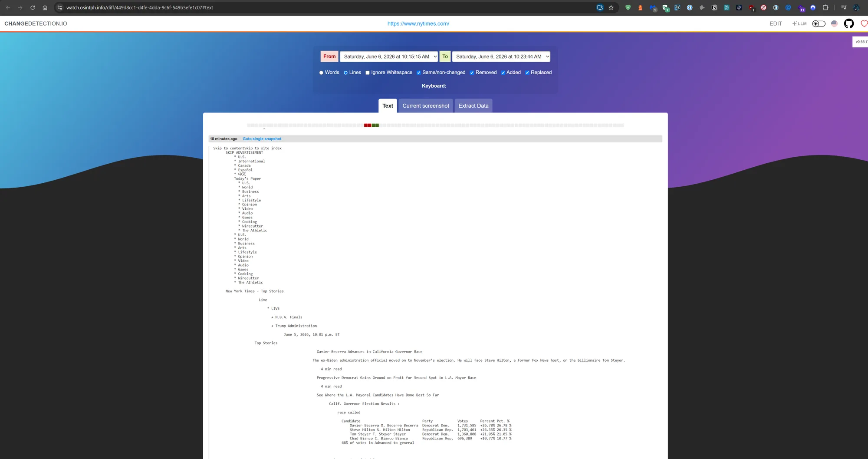868x459 pixels.
Task: Click the green marker in diff minimap
Action: pos(375,125)
